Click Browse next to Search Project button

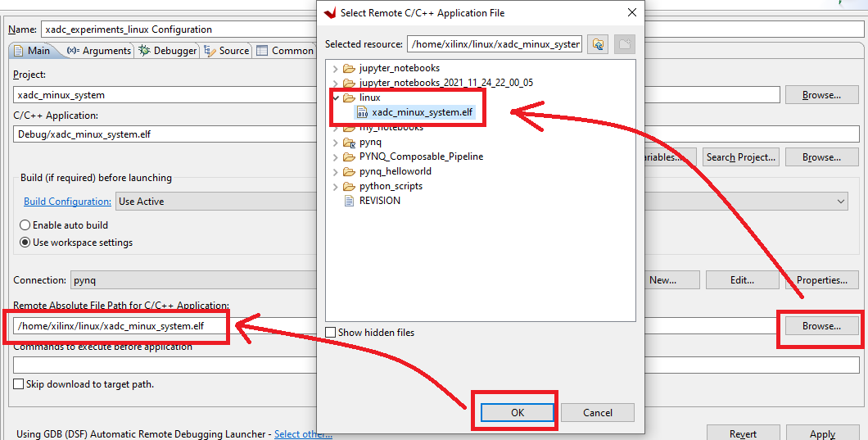tap(821, 157)
